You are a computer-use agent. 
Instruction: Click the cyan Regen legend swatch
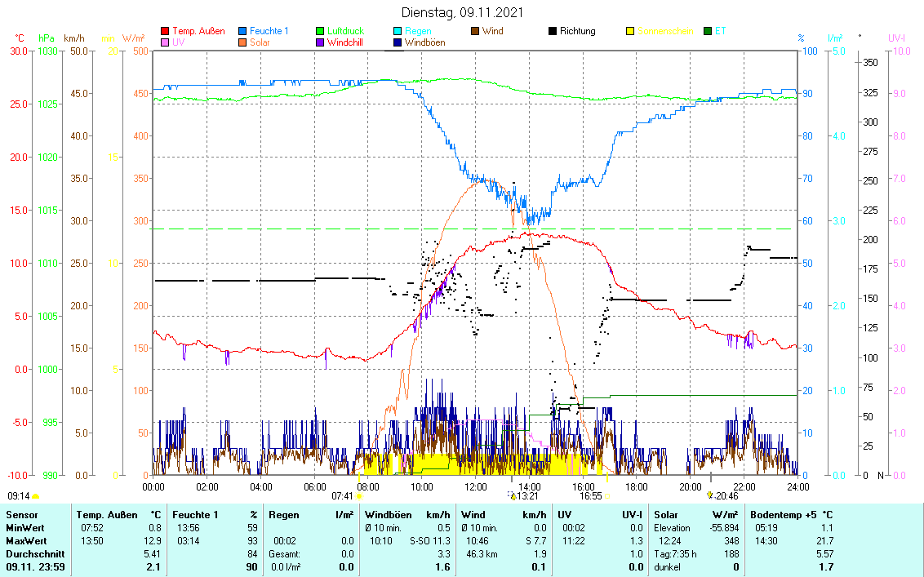(x=398, y=31)
